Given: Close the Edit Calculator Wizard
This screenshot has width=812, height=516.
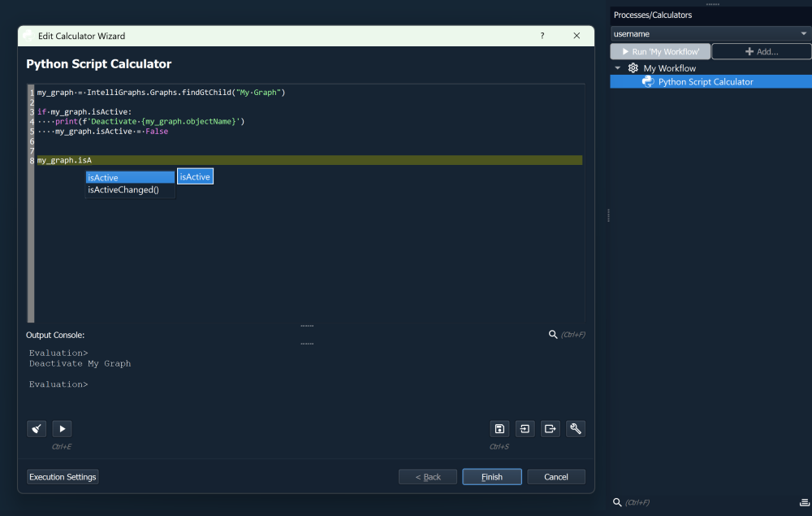Looking at the screenshot, I should (577, 36).
